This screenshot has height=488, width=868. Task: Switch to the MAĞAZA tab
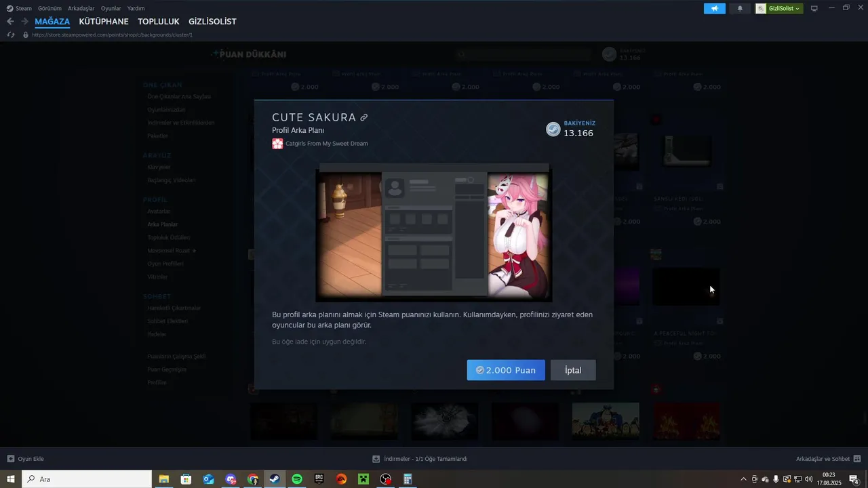tap(52, 22)
